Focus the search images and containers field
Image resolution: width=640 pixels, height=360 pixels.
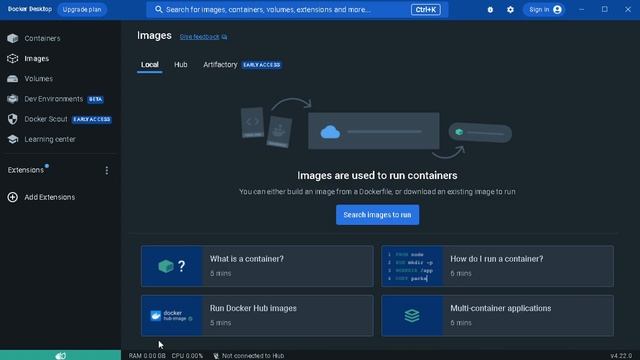tap(297, 9)
